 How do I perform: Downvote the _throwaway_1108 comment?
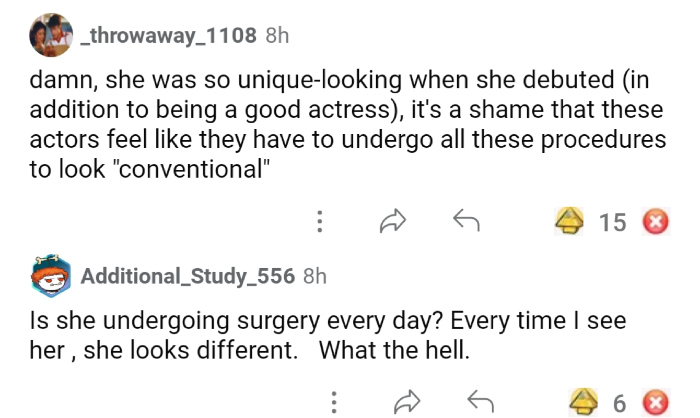pos(654,222)
